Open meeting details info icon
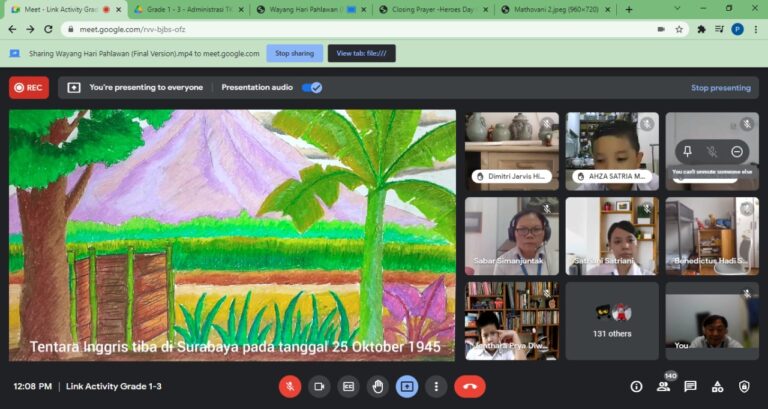 click(636, 386)
